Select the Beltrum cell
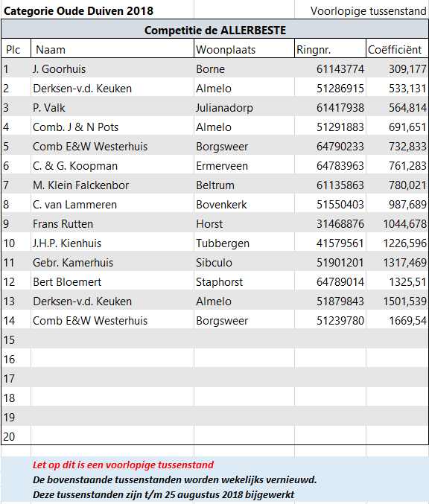This screenshot has height=504, width=429. click(244, 185)
